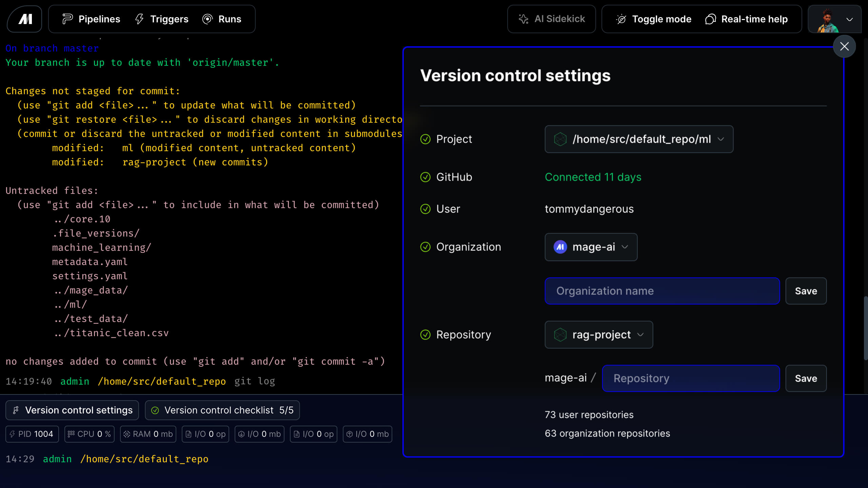
Task: Click the right-edge vertical scrollbar
Action: 865,328
